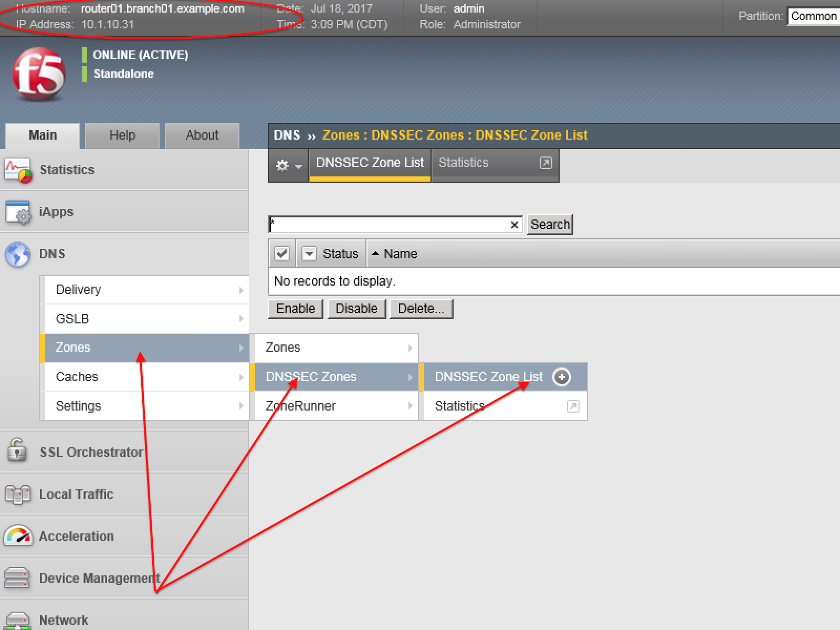Click the user name 'admin' text
Image resolution: width=840 pixels, height=630 pixels.
(x=469, y=9)
